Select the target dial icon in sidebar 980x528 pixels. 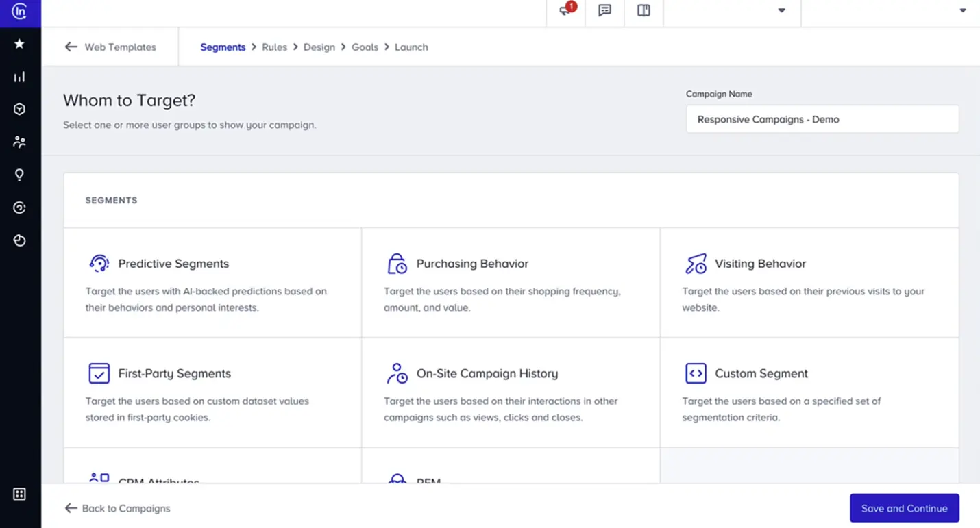(19, 208)
